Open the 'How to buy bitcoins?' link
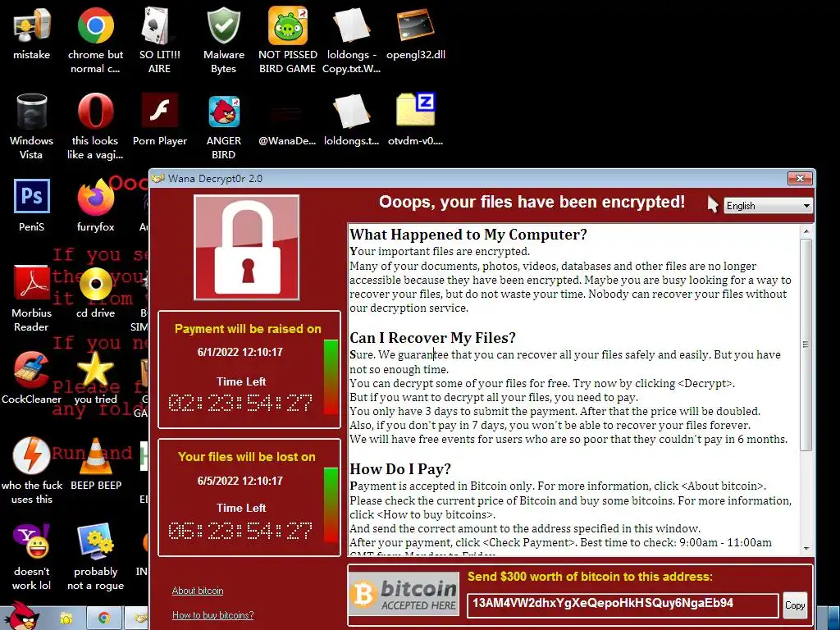840x630 pixels. coord(212,615)
